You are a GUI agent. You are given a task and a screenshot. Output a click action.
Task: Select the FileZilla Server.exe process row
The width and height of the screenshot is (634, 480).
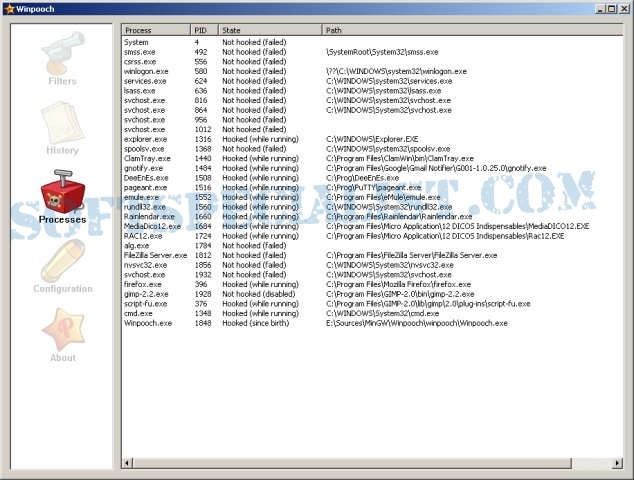click(x=372, y=255)
